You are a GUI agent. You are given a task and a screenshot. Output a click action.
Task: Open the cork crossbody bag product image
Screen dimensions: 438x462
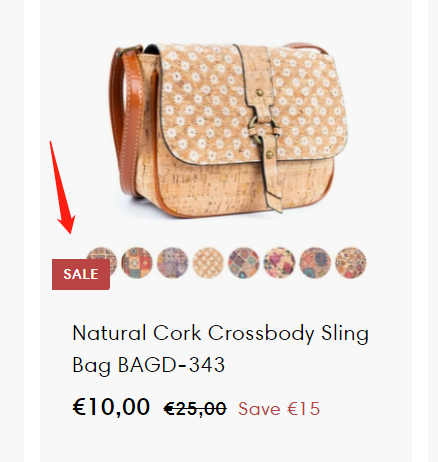tap(228, 129)
